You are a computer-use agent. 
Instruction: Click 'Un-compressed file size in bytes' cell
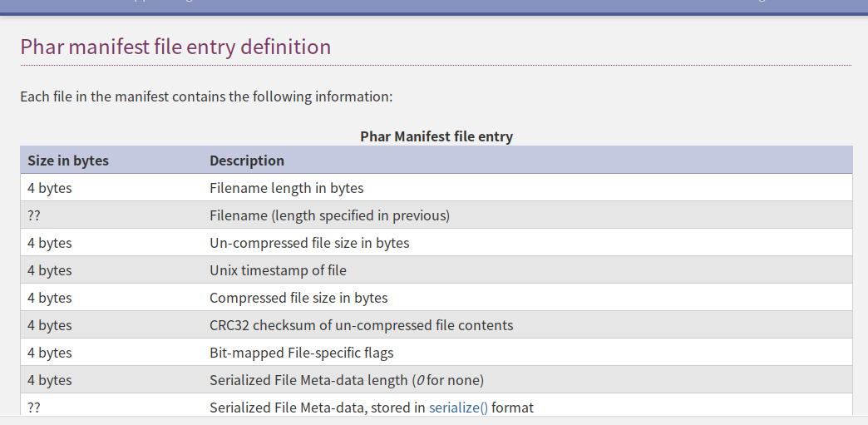click(309, 243)
